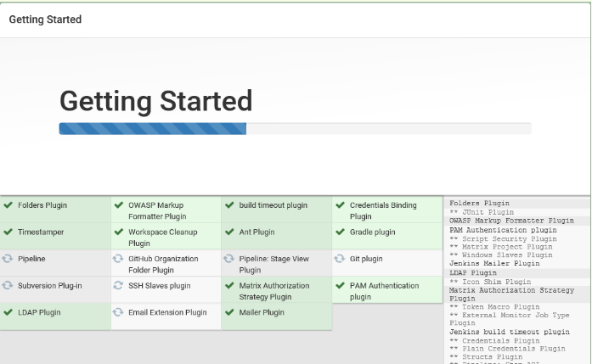The height and width of the screenshot is (364, 592).
Task: Select the Workspace Cleanup Plugin label
Action: coord(163,238)
